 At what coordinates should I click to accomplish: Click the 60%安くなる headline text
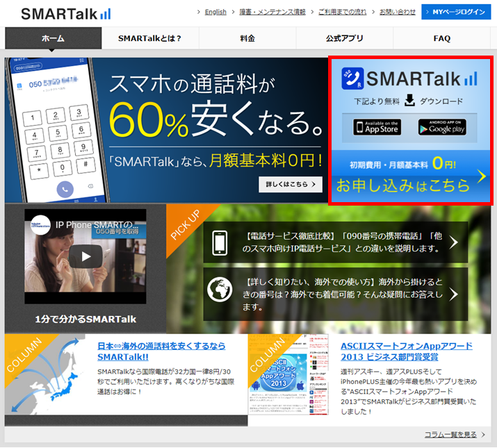pos(215,119)
